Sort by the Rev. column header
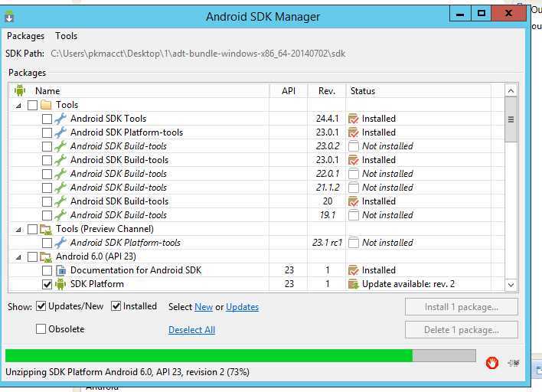Screen dimensions: 542x392 point(327,91)
